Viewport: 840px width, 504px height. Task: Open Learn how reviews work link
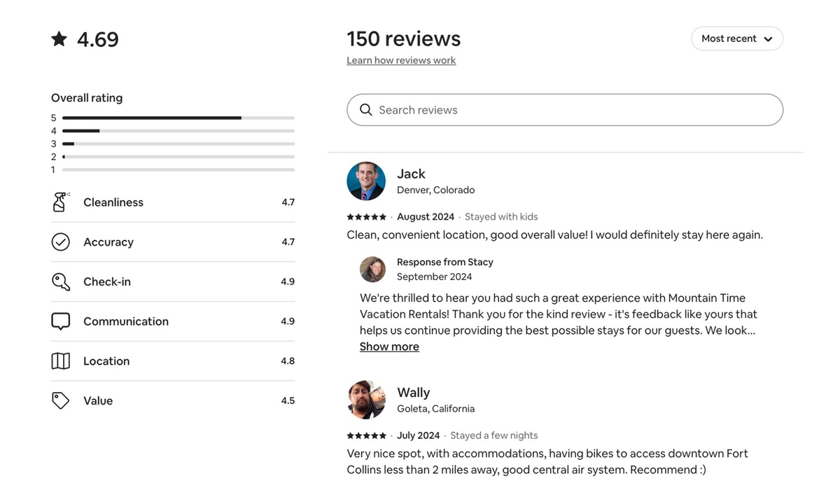click(401, 60)
